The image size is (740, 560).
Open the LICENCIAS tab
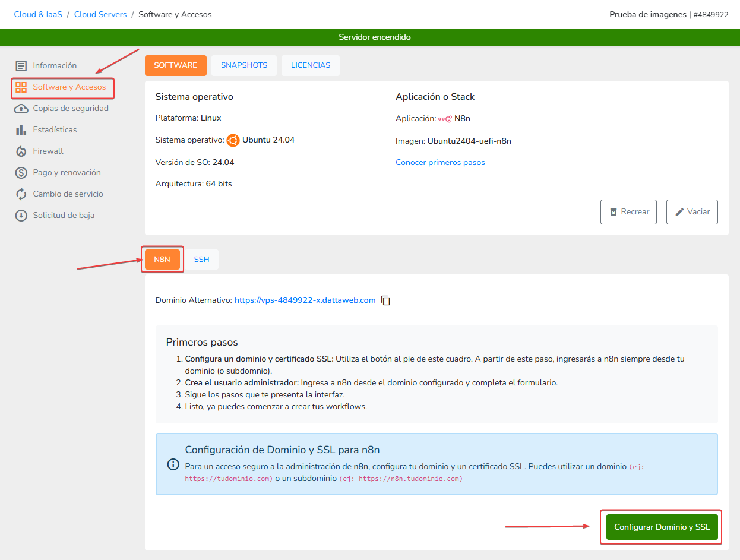(x=311, y=65)
